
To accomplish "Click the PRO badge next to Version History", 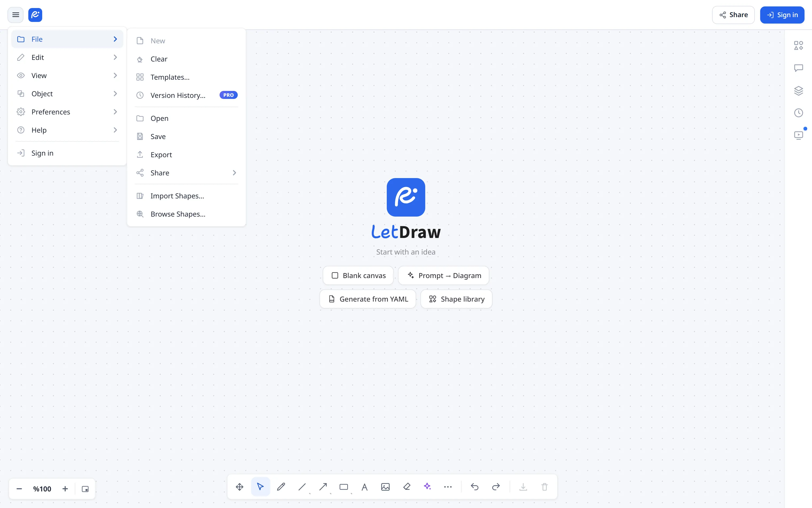I will pyautogui.click(x=228, y=95).
